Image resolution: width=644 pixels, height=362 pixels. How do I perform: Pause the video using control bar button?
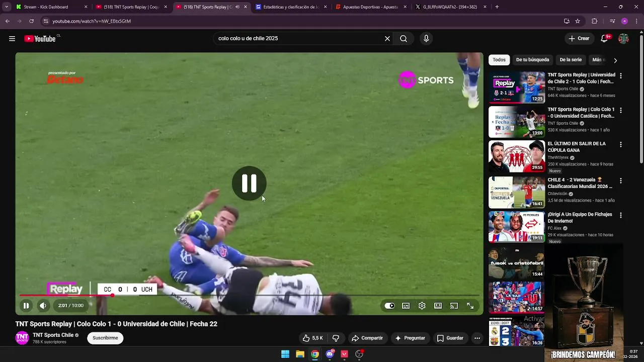point(26,305)
